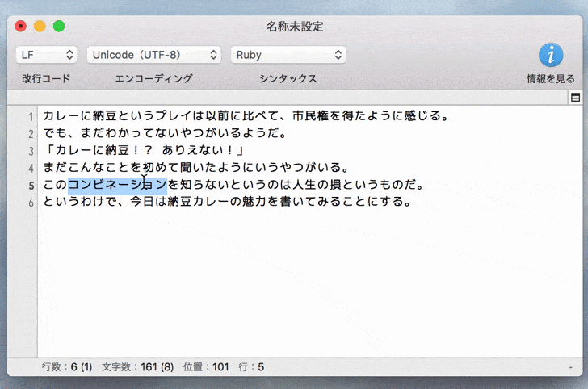Open the 情報を見る info inspector
The height and width of the screenshot is (389, 588).
(x=551, y=55)
